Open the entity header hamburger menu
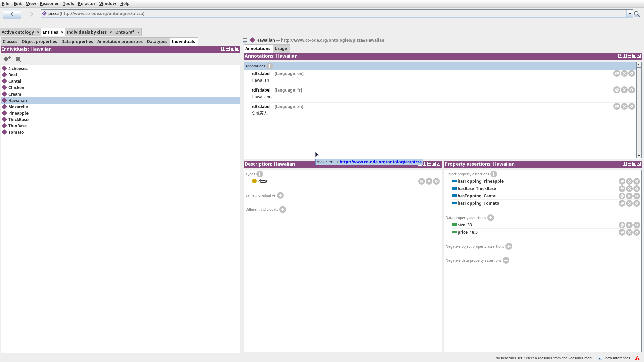The height and width of the screenshot is (362, 644). (x=245, y=40)
